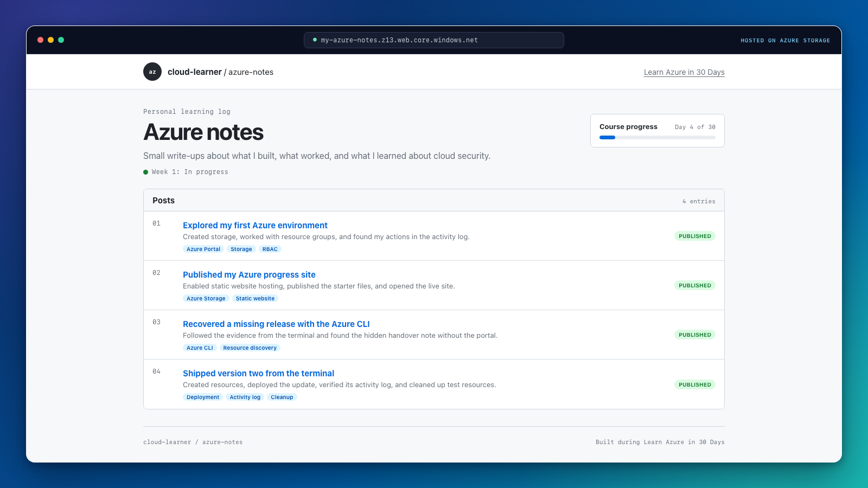
Task: Click the 'Day 4 of 30' text
Action: coord(695,127)
